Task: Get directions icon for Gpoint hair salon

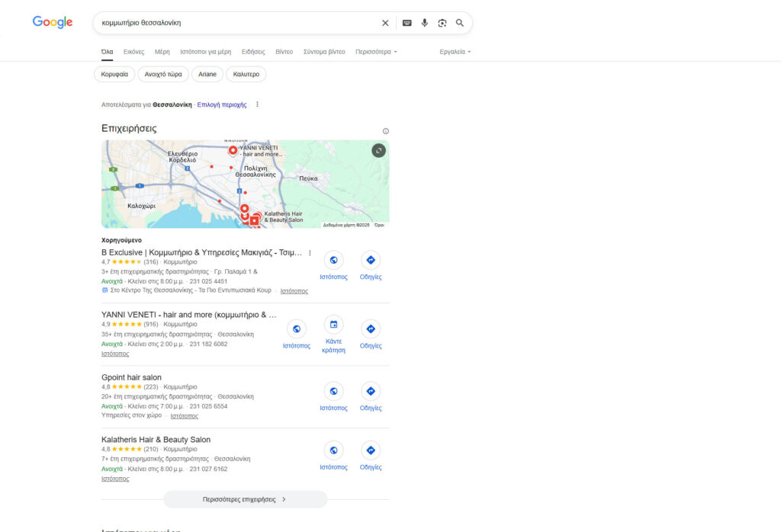Action: point(371,391)
